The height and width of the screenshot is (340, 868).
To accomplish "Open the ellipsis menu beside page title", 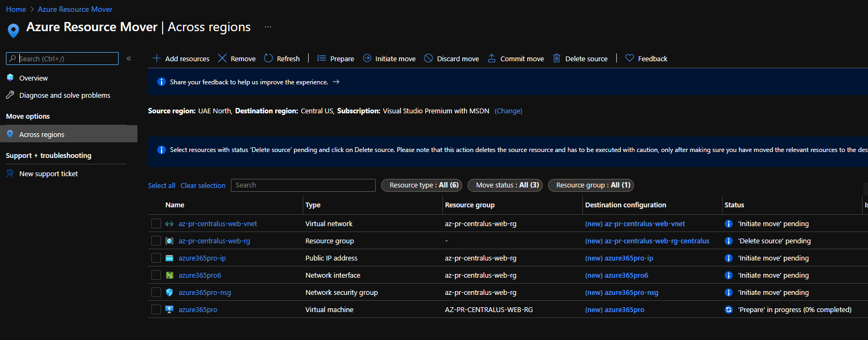I will tap(268, 27).
